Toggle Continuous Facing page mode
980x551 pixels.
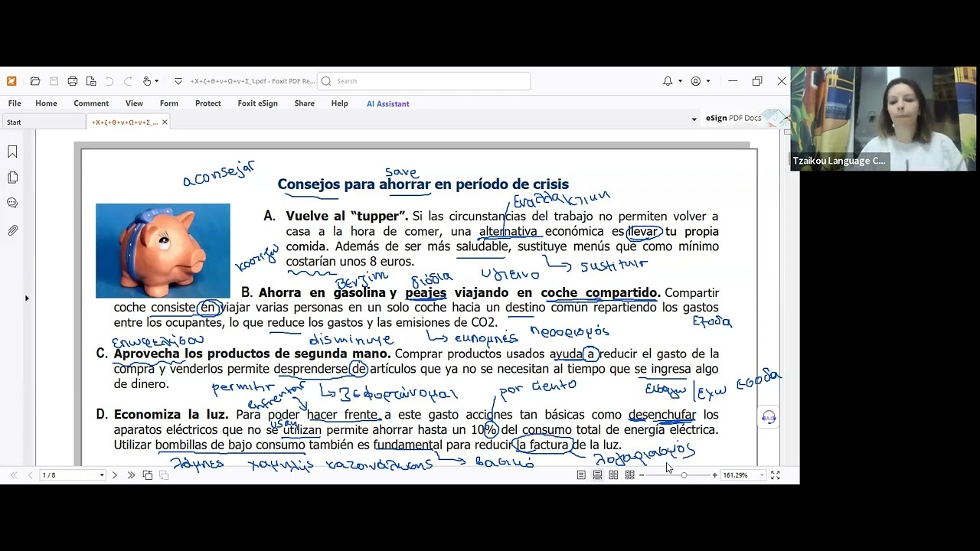(629, 474)
